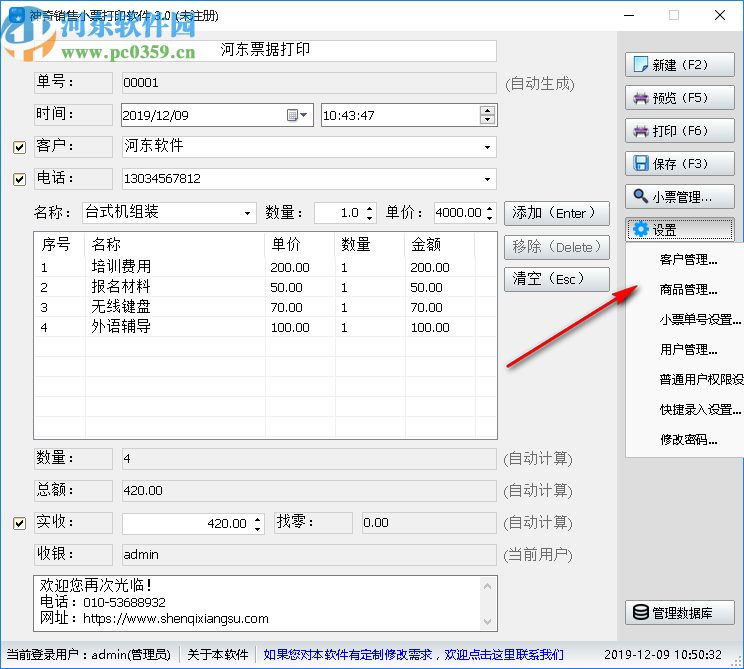This screenshot has height=669, width=744.
Task: Click the 单价 column header
Action: [300, 245]
